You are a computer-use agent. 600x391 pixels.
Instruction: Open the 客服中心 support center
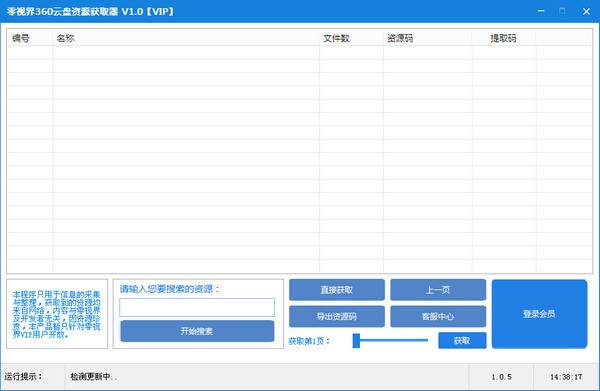(x=438, y=316)
